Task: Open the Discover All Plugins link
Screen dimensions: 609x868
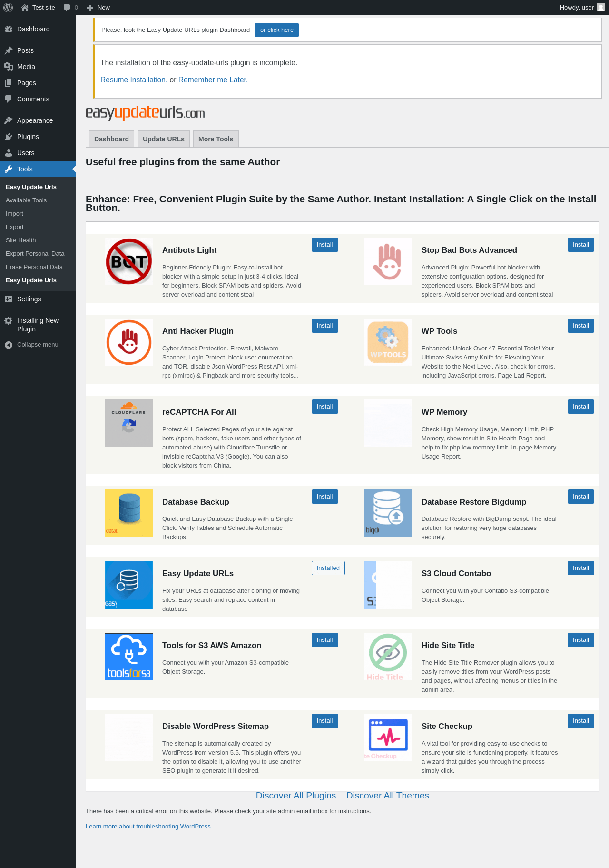Action: click(296, 796)
